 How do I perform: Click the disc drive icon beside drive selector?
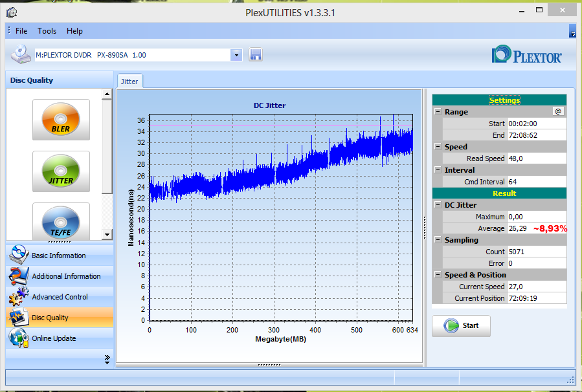click(21, 54)
